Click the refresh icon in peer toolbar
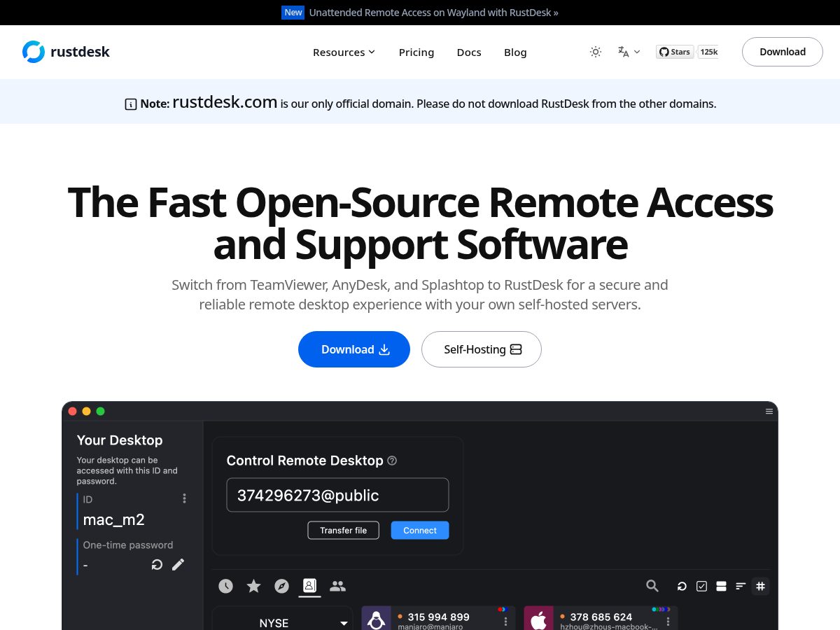 pyautogui.click(x=682, y=587)
